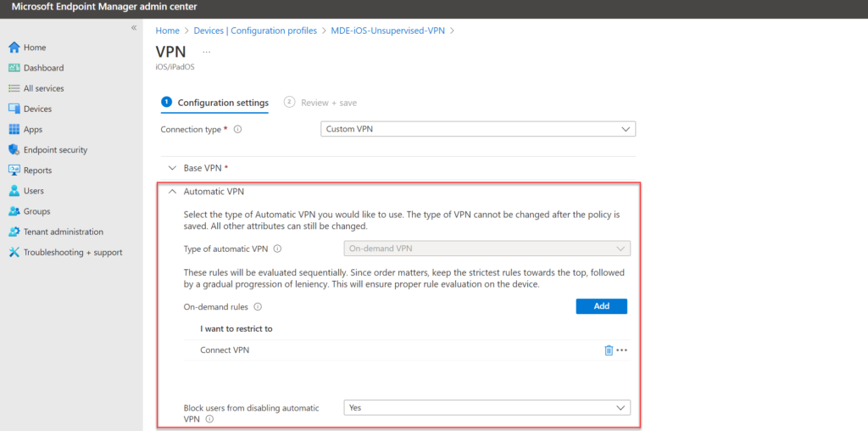Open the MDE-iOS-Unsupervised-VPN breadcrumb

(387, 31)
